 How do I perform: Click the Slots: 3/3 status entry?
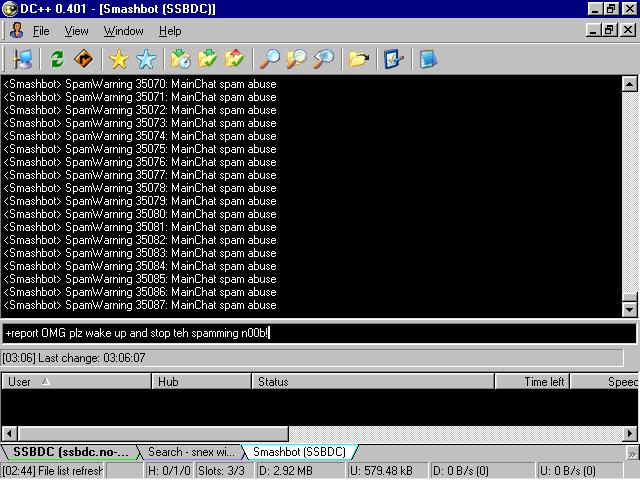[x=224, y=471]
